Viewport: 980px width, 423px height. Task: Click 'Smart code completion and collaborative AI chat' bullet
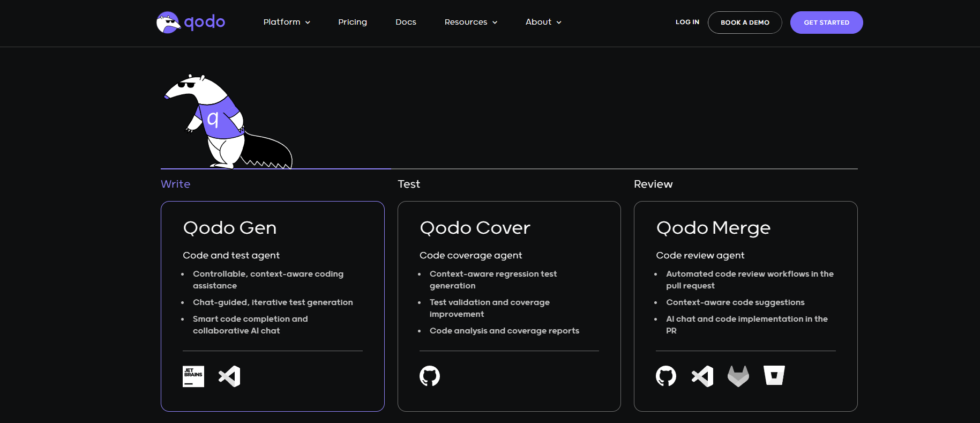tap(250, 325)
